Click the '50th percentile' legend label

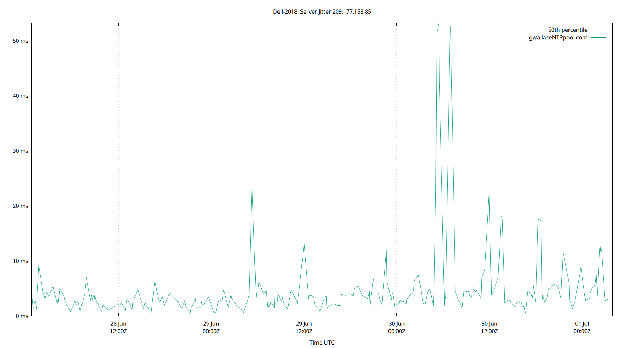(567, 30)
